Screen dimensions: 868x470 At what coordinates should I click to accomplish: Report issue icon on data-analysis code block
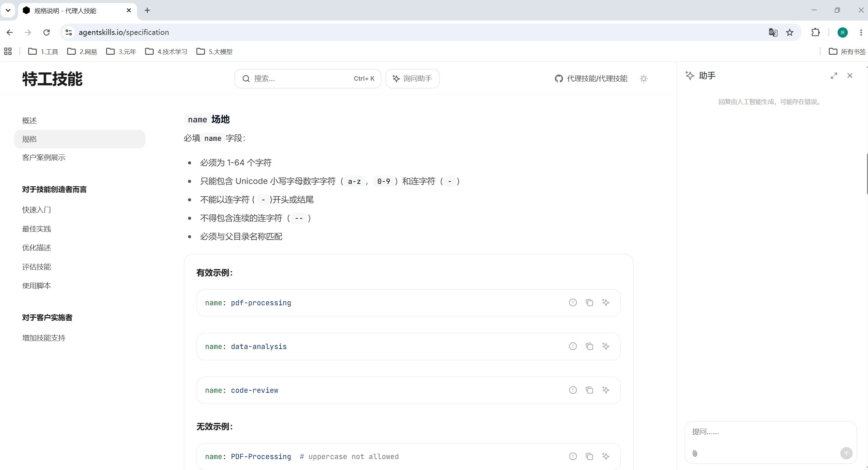(573, 346)
